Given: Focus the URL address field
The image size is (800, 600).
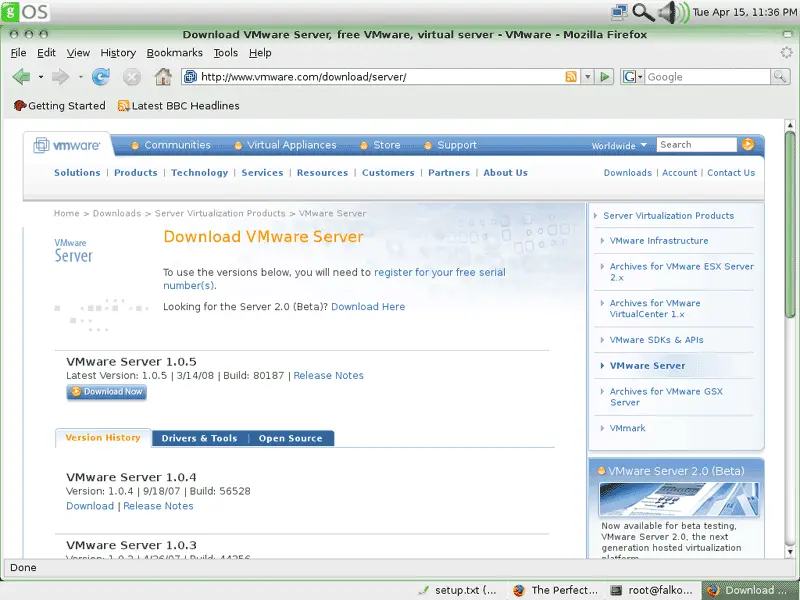Looking at the screenshot, I should tap(380, 77).
